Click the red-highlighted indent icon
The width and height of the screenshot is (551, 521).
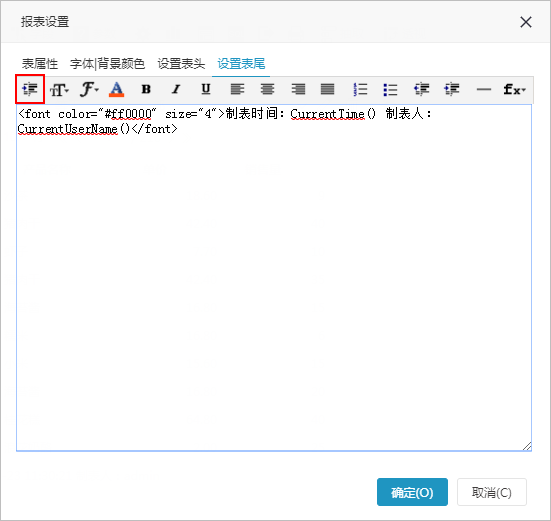(30, 89)
